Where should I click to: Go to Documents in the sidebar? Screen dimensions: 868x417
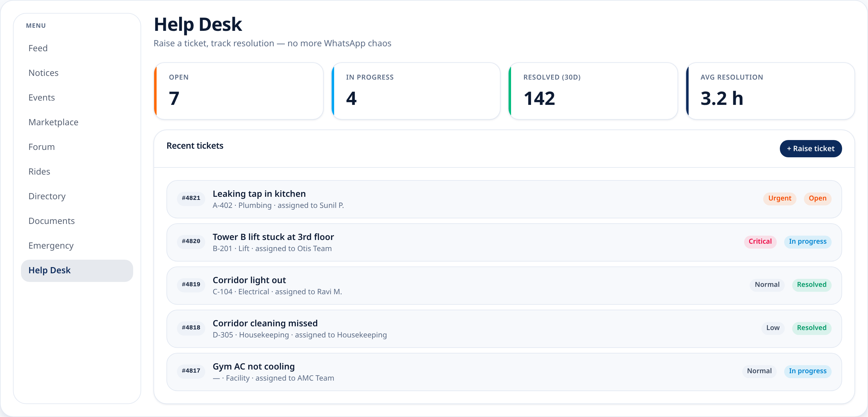point(77,221)
